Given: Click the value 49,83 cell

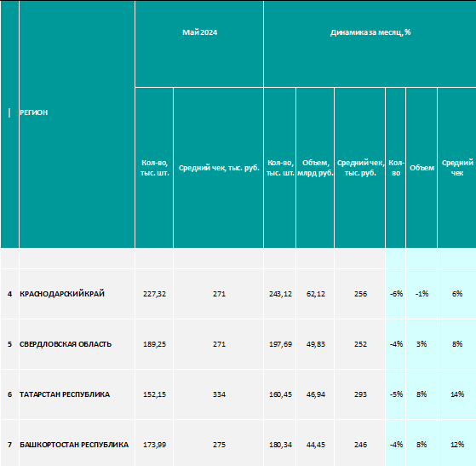Looking at the screenshot, I should tap(315, 344).
